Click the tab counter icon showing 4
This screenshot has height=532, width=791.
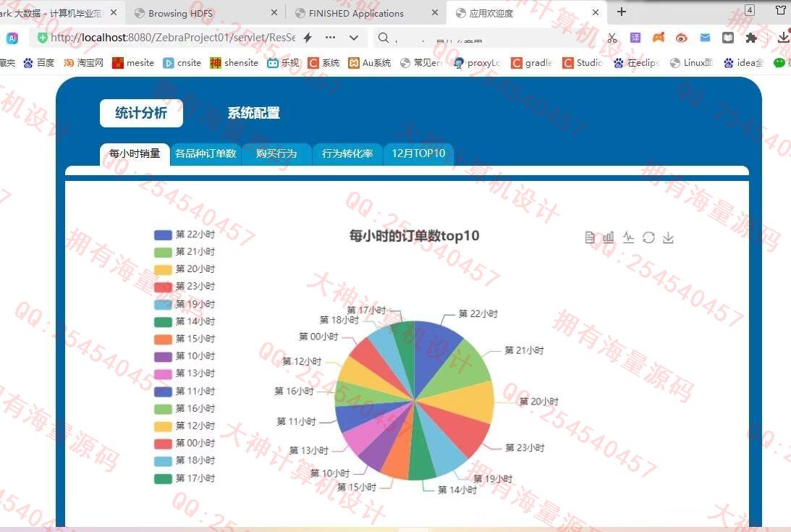750,10
